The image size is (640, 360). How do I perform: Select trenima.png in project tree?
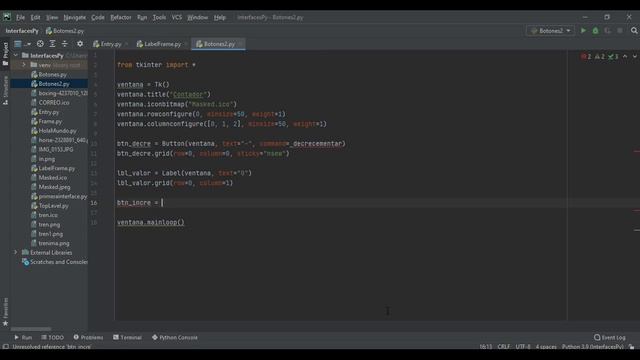[x=51, y=243]
